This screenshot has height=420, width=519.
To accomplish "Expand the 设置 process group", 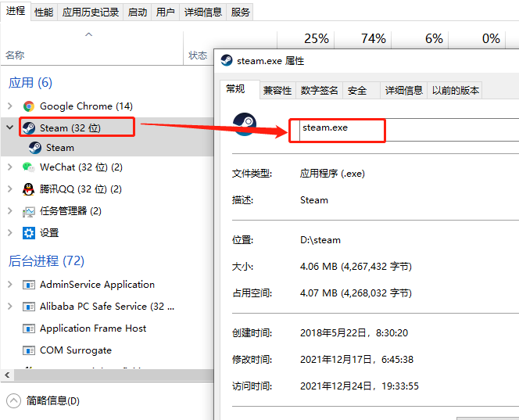I will (x=10, y=233).
